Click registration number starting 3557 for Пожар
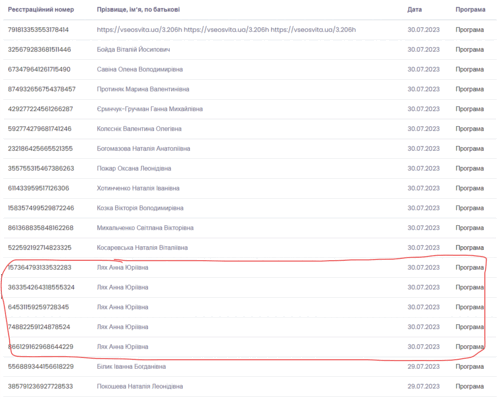The height and width of the screenshot is (399, 500). point(41,168)
